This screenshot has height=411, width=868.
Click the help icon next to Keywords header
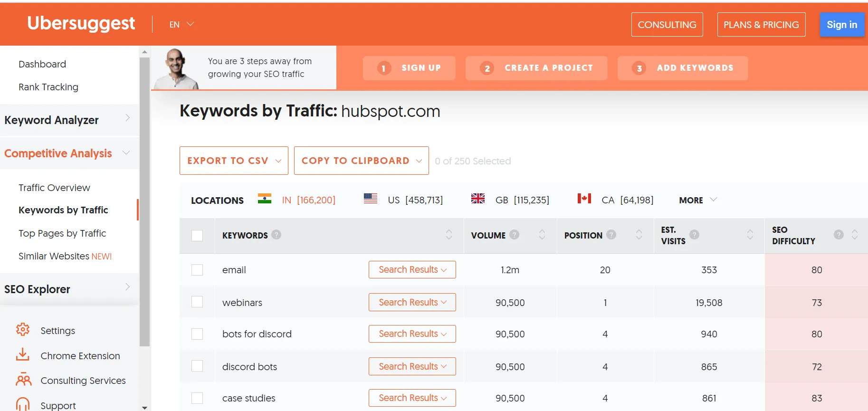(277, 235)
